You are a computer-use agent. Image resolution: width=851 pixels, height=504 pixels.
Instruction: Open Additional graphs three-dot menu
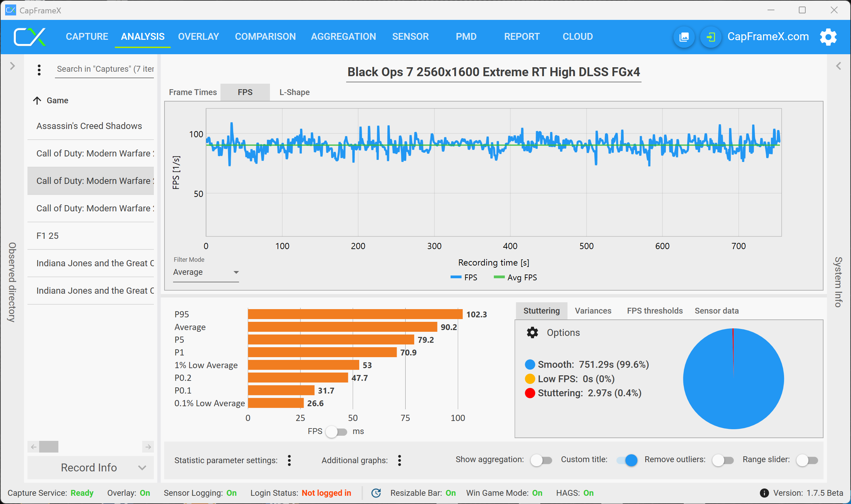click(x=399, y=460)
